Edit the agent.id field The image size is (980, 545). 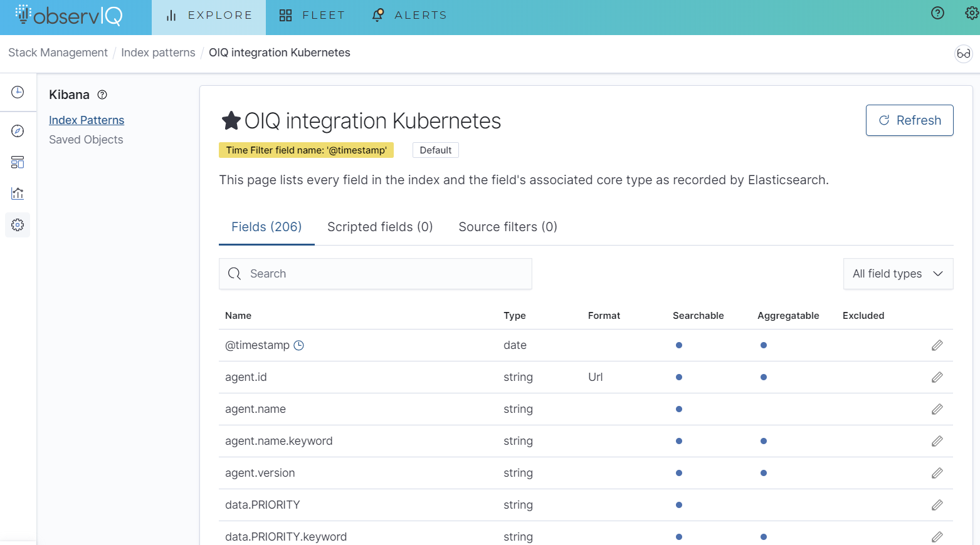click(937, 377)
